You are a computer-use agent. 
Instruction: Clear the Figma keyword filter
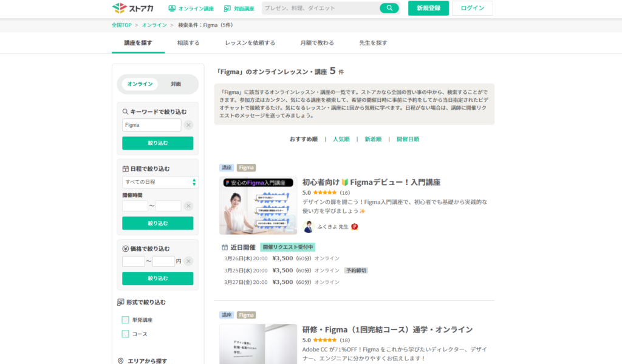(188, 125)
